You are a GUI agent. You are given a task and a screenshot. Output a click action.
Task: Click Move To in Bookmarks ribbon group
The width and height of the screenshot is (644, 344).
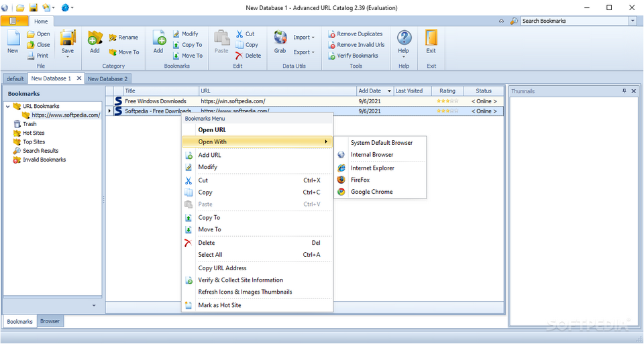click(187, 56)
